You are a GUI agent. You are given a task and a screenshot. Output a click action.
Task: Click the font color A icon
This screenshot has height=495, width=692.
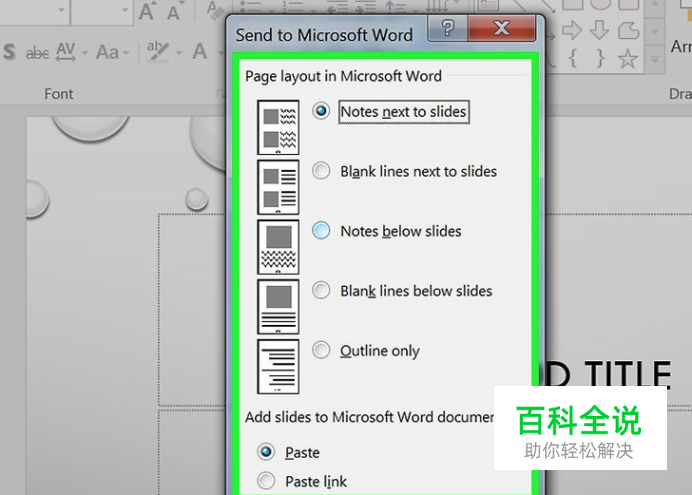[199, 52]
